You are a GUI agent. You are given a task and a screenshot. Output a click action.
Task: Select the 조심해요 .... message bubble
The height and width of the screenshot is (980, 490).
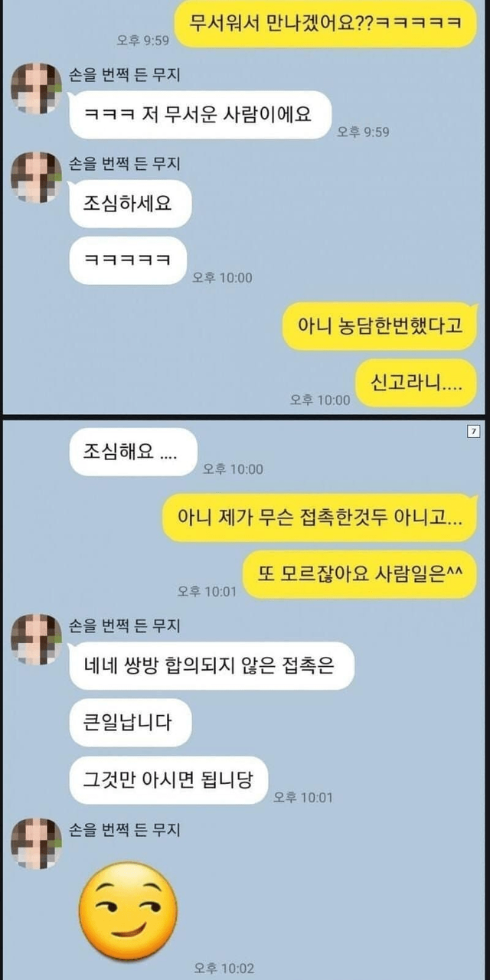click(x=132, y=452)
